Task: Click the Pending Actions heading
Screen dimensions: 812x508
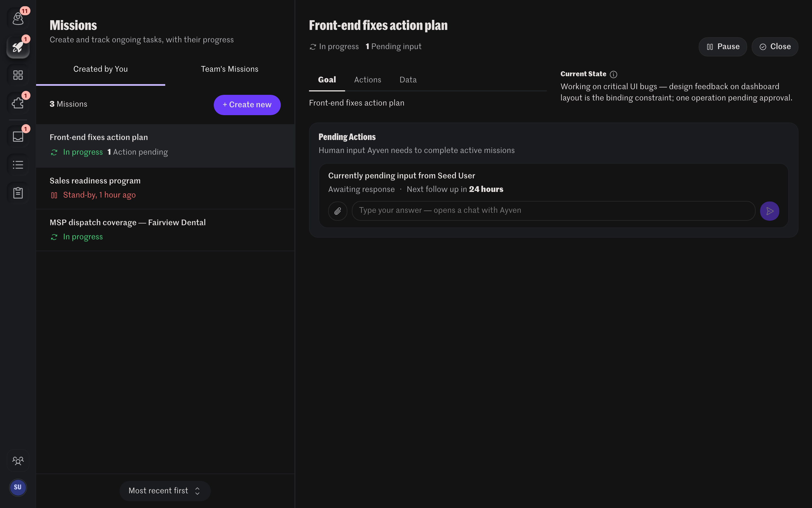Action: click(x=347, y=137)
